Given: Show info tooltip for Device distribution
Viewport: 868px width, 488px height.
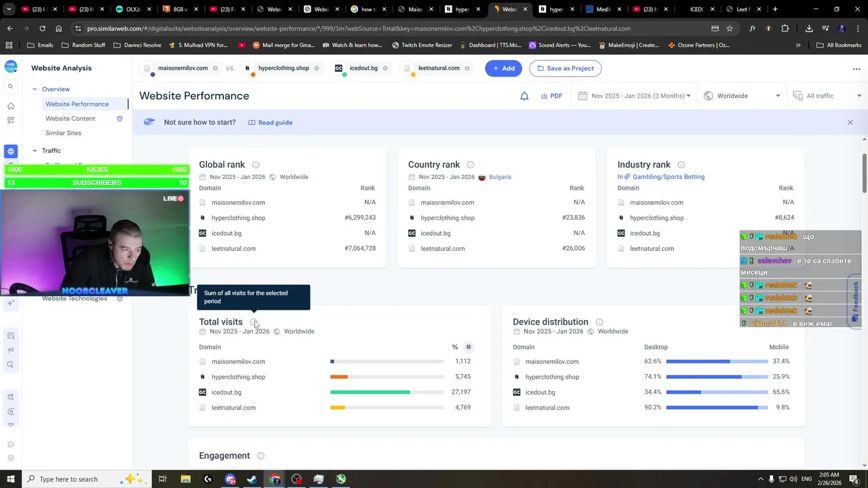Looking at the screenshot, I should pos(599,322).
